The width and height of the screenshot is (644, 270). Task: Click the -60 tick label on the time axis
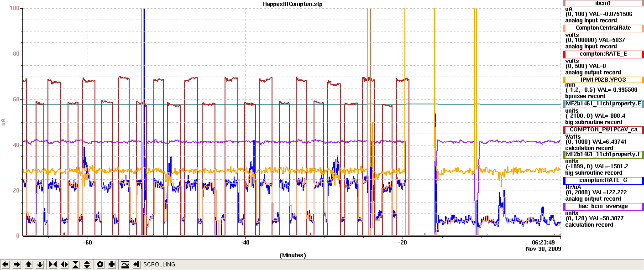(88, 242)
